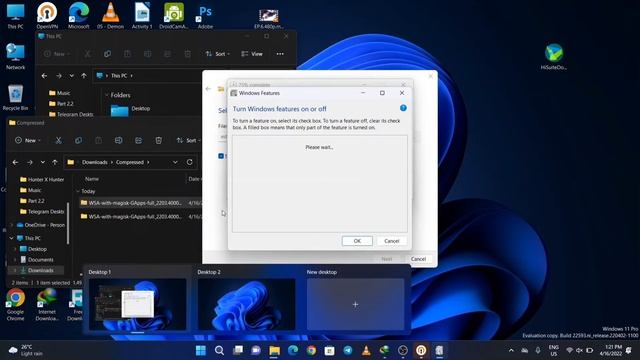
Task: Open the weather widget on the taskbar
Action: [25, 350]
